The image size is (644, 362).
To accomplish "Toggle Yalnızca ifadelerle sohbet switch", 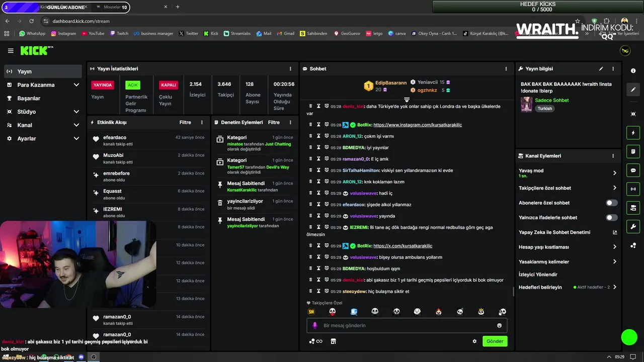I will pos(612,218).
